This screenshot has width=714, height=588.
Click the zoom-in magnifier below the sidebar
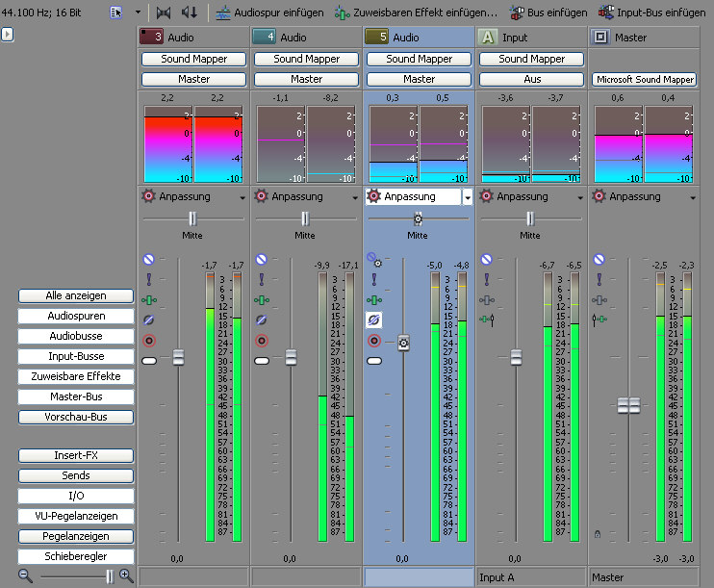[x=126, y=575]
